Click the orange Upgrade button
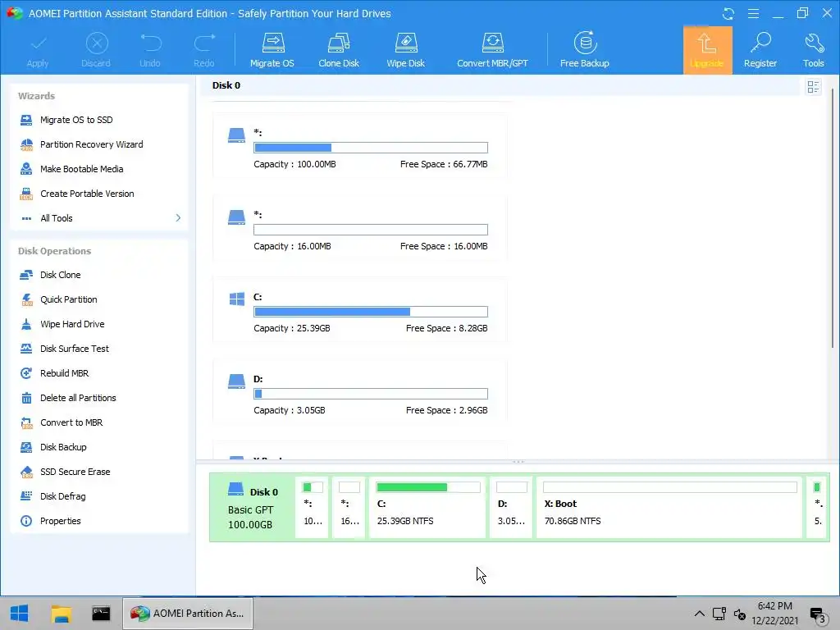 pyautogui.click(x=707, y=50)
